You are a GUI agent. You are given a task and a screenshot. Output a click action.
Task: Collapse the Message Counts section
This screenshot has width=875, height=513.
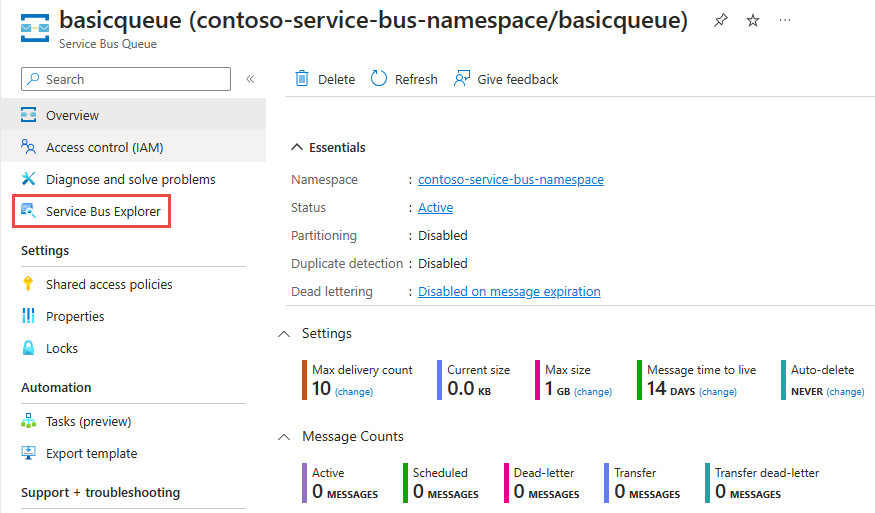(x=284, y=437)
